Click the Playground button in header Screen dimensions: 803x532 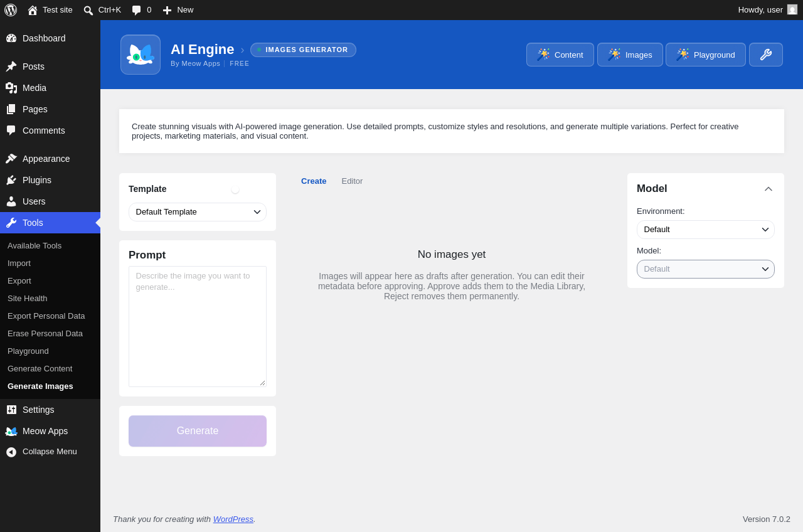706,55
